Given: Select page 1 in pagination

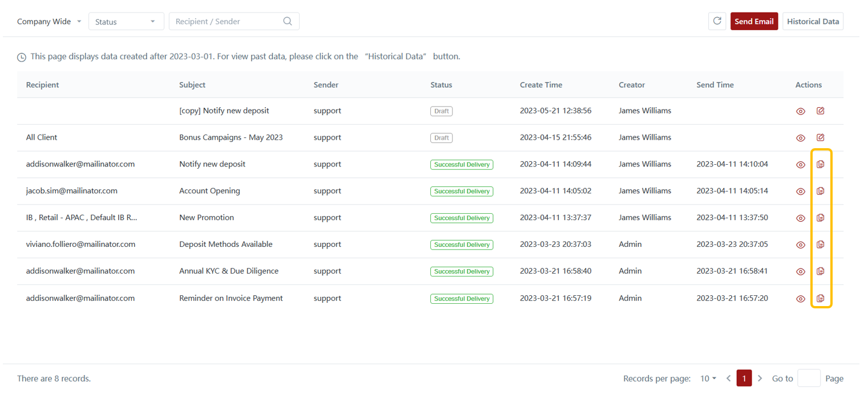Looking at the screenshot, I should click(744, 378).
